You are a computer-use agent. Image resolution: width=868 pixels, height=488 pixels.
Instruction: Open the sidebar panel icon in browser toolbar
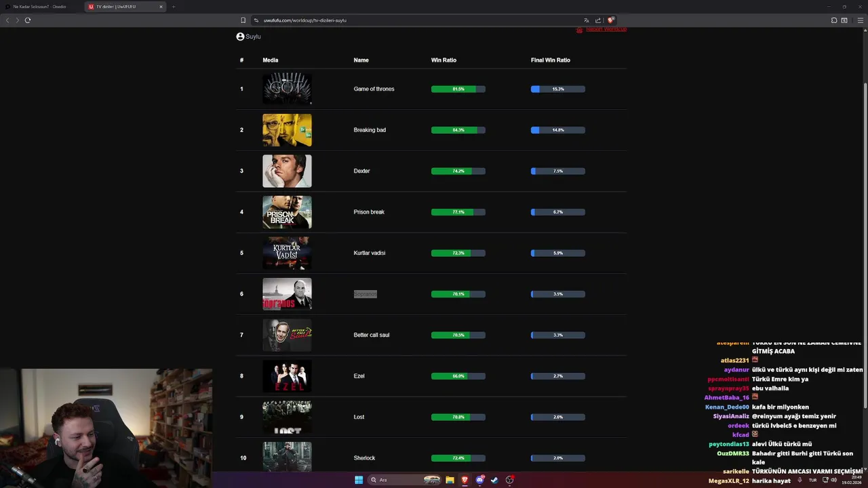pos(844,20)
